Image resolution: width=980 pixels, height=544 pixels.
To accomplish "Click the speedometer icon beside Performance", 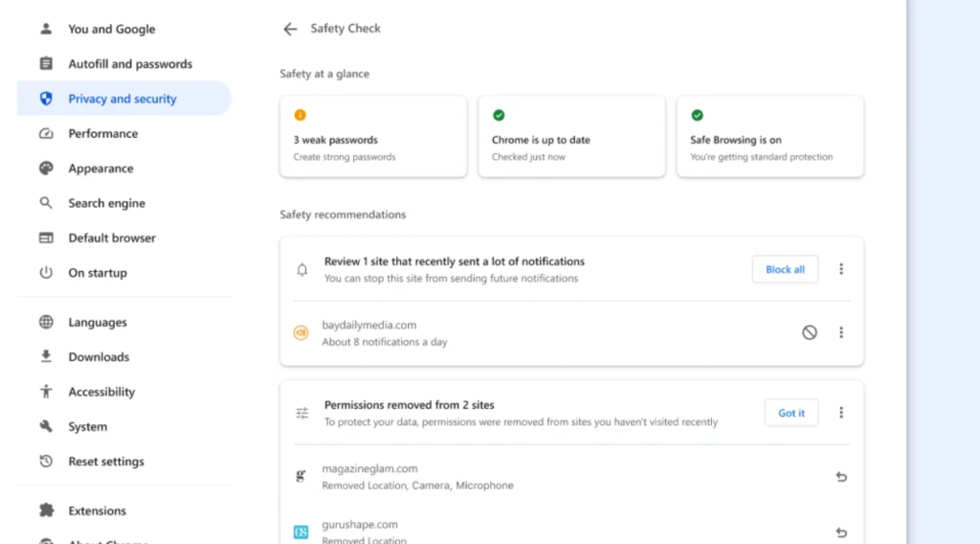I will [46, 133].
